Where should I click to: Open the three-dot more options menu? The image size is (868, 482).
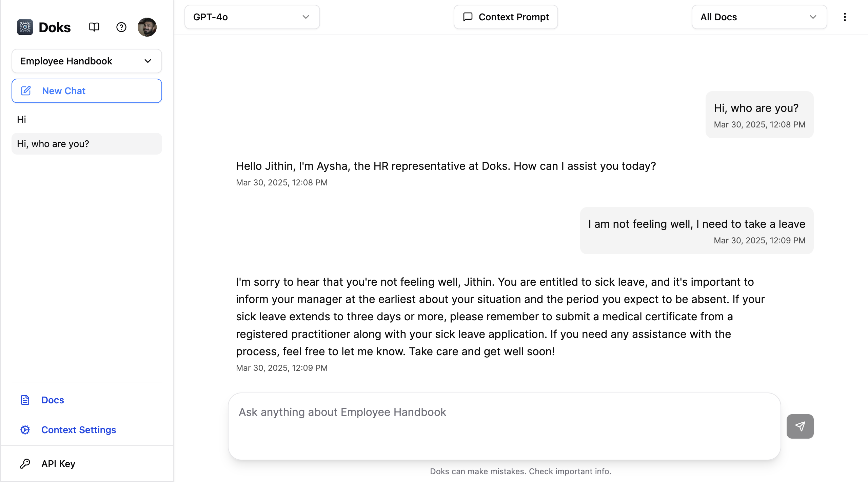pyautogui.click(x=845, y=17)
